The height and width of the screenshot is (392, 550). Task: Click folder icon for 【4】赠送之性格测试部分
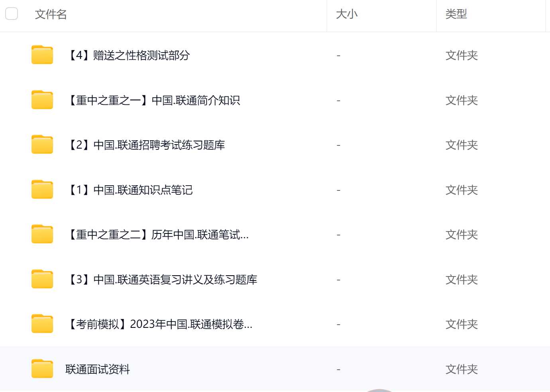[42, 55]
